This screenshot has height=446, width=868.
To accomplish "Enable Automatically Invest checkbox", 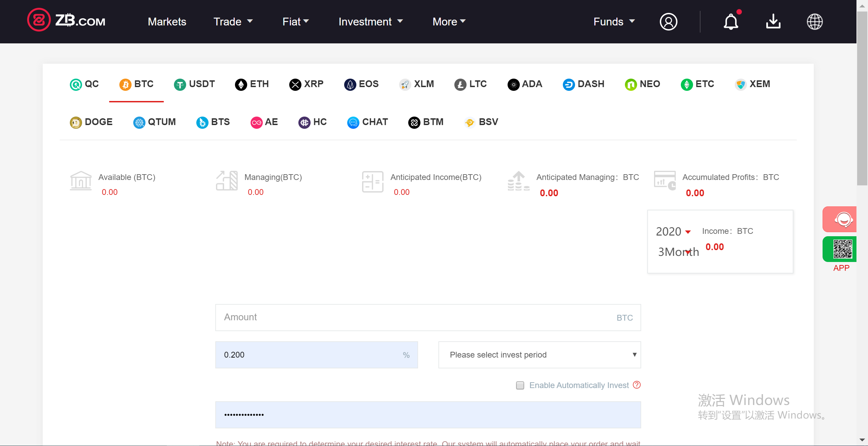I will pos(520,385).
